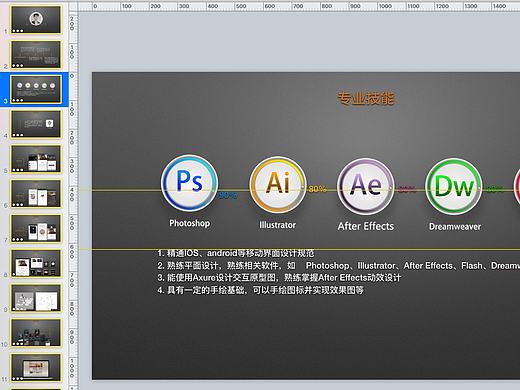Select the Photoshop Ps icon
Viewport: 520px width, 390px height.
[x=190, y=183]
